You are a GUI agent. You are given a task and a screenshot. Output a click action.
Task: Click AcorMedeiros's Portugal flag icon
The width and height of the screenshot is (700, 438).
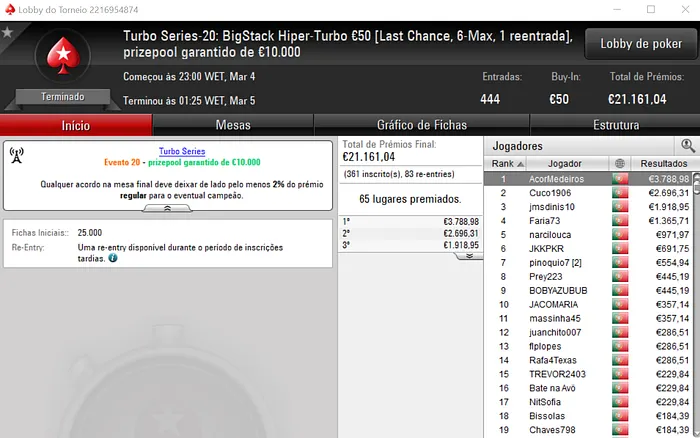(620, 179)
